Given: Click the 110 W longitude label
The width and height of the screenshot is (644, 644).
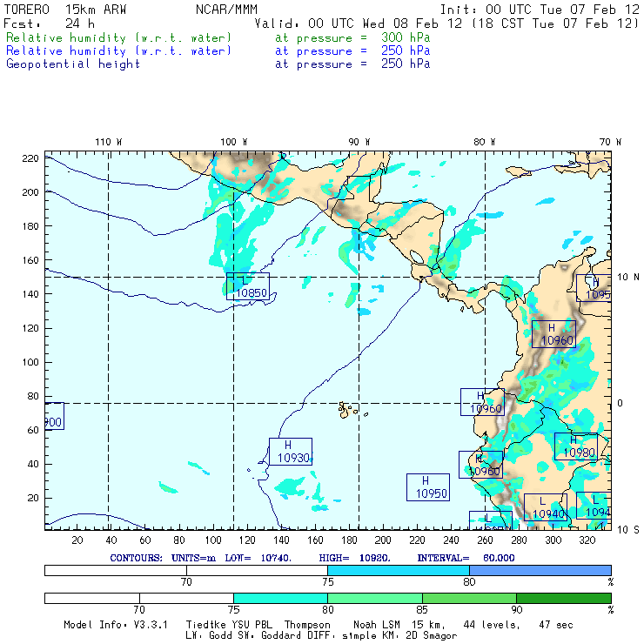Looking at the screenshot, I should [108, 142].
